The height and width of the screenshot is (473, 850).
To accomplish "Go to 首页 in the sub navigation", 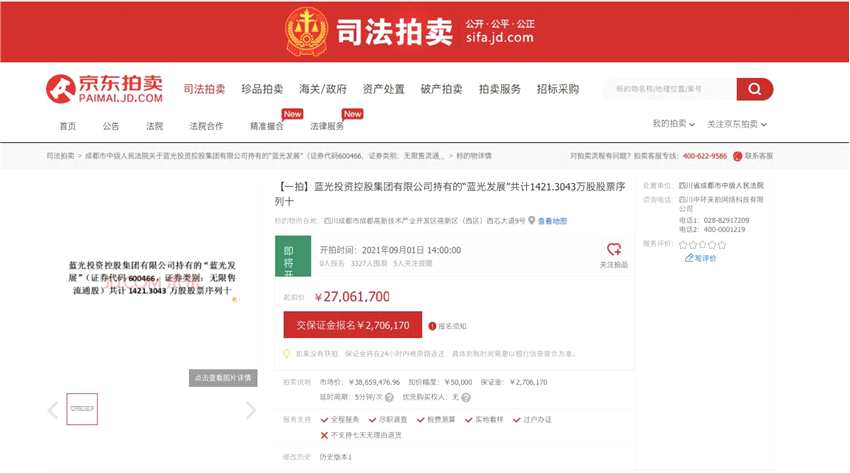I will 68,126.
